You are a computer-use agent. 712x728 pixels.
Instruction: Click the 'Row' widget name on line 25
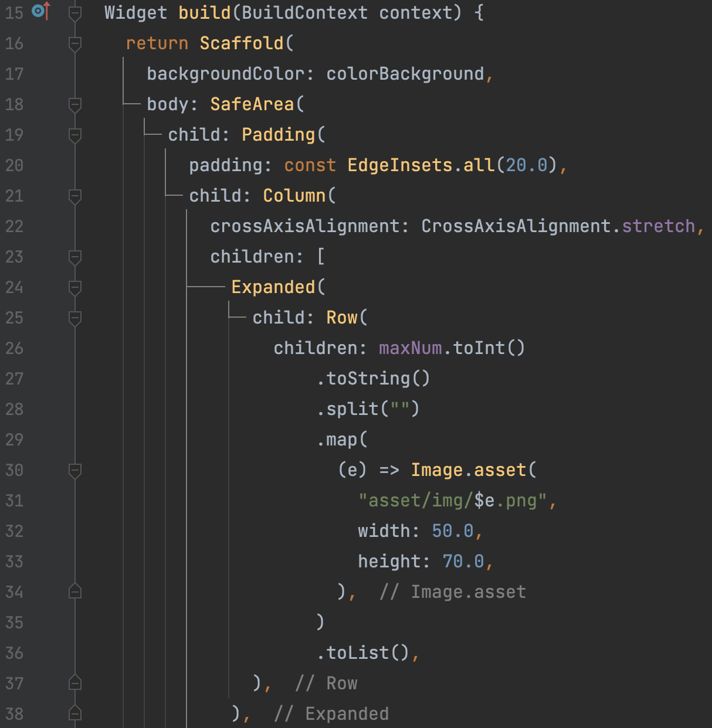(x=342, y=318)
